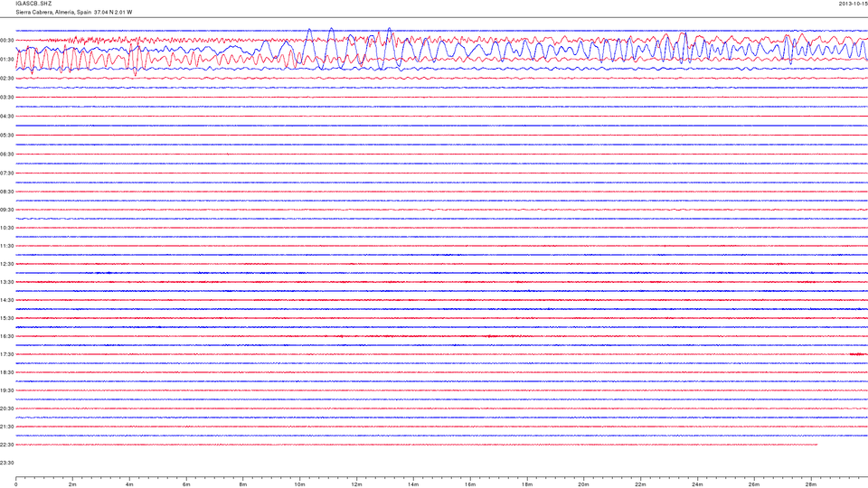Select the 04:30 time row label
Image resolution: width=868 pixels, height=488 pixels.
click(x=6, y=117)
